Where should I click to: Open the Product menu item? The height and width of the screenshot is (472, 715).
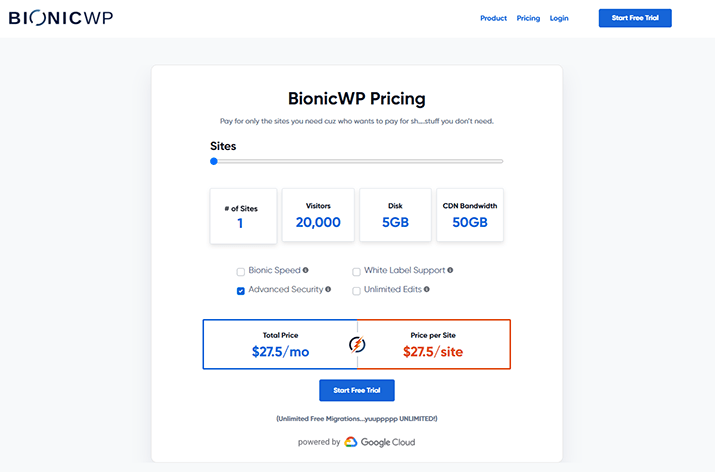(493, 18)
